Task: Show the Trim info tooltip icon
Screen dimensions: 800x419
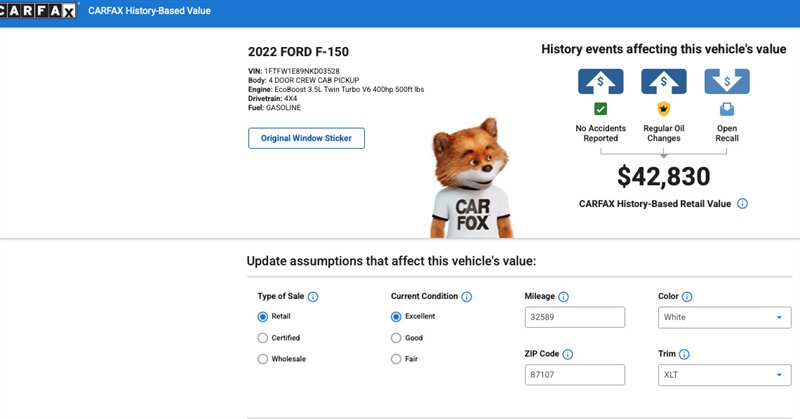Action: coord(685,354)
